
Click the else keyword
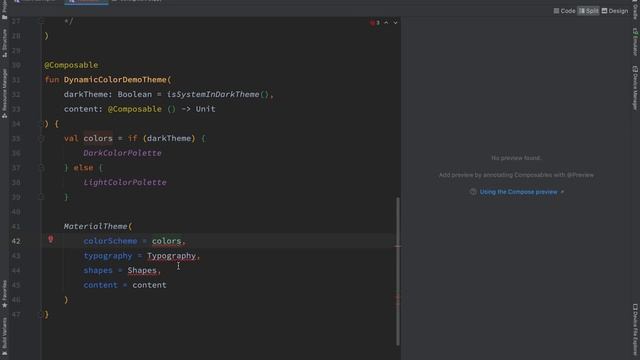(x=83, y=168)
